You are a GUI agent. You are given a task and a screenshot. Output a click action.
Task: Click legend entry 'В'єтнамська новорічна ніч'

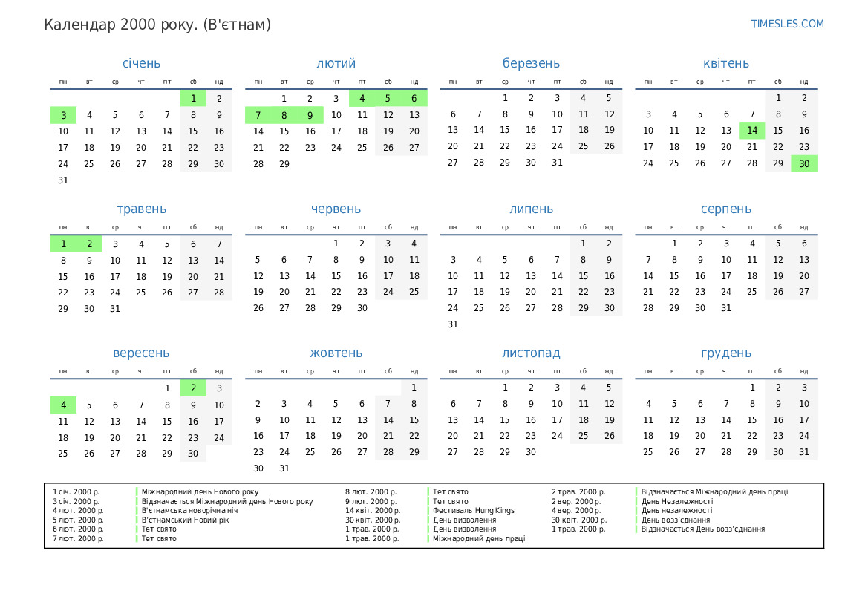[x=189, y=511]
